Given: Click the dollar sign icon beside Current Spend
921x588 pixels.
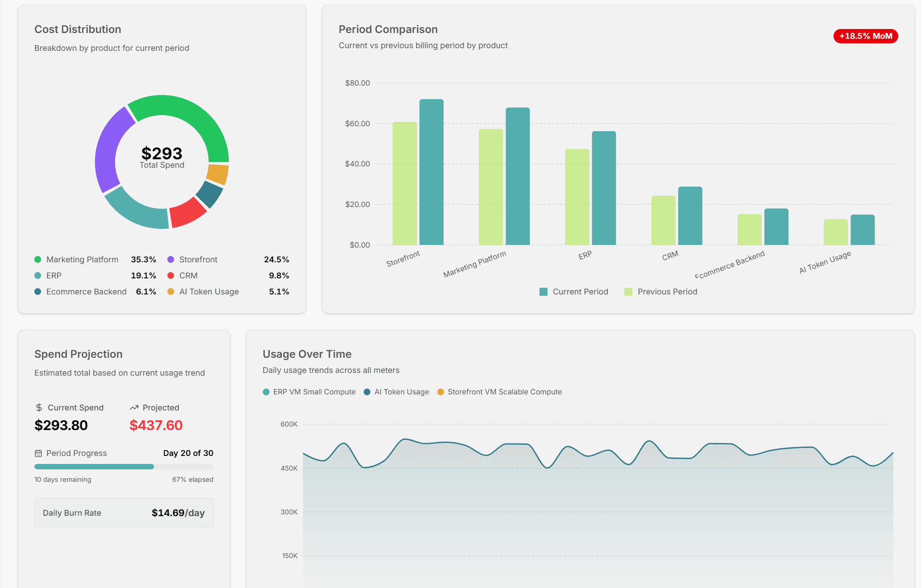Looking at the screenshot, I should (39, 407).
